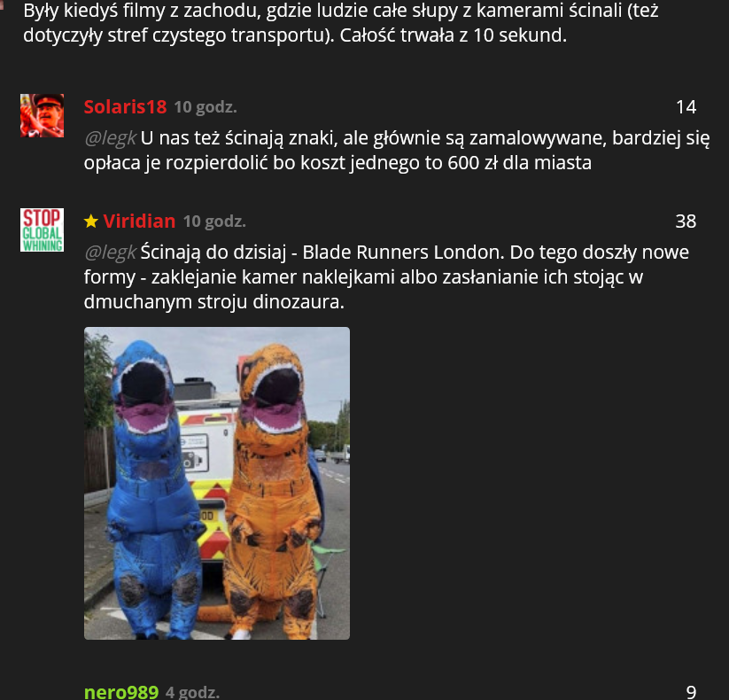Click Solaris18's comment about 600 zł
The image size is (729, 700).
(397, 151)
